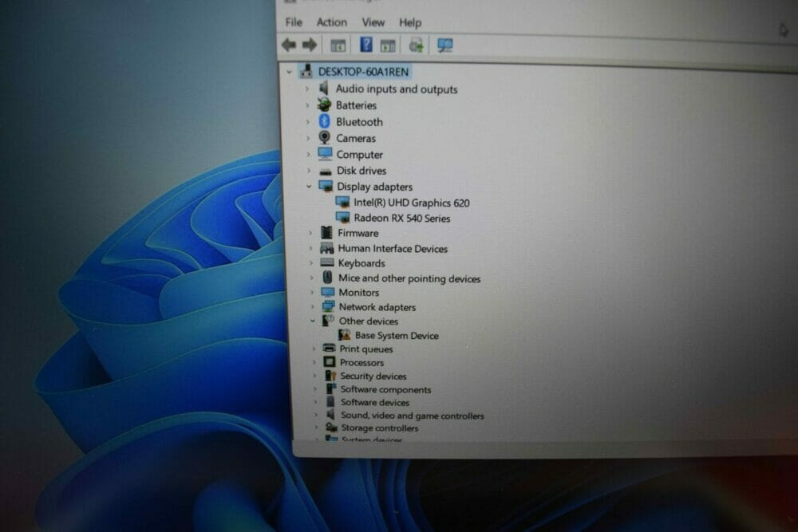The width and height of the screenshot is (798, 532).
Task: Click the Software components icon
Action: tap(331, 388)
